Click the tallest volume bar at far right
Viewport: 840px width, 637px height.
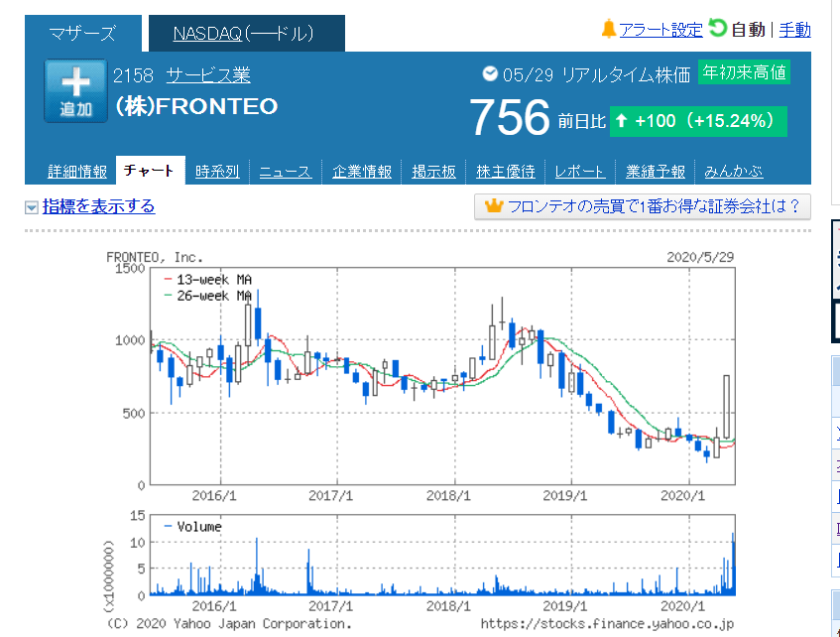[733, 565]
